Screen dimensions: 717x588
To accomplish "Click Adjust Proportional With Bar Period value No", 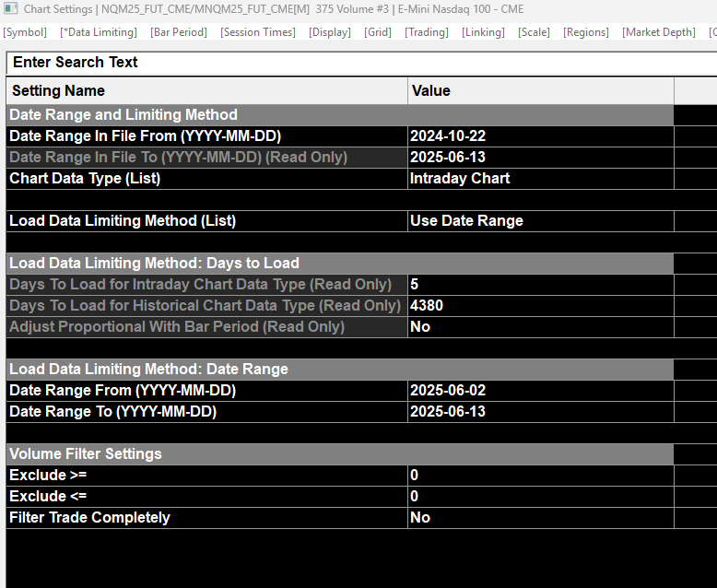I will (x=540, y=327).
